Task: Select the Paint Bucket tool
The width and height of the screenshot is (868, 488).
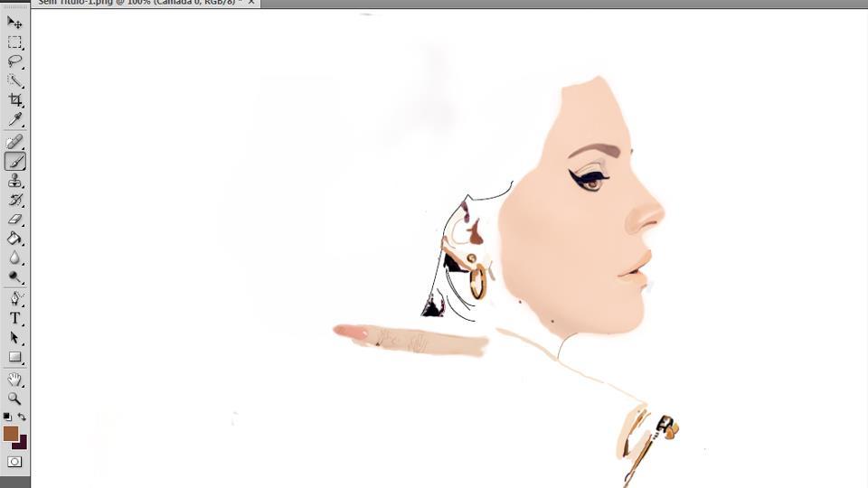Action: (14, 239)
